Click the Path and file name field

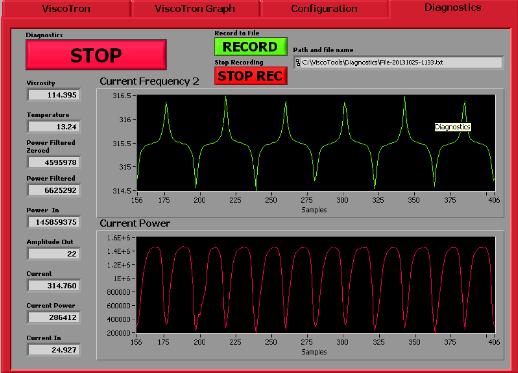(398, 62)
